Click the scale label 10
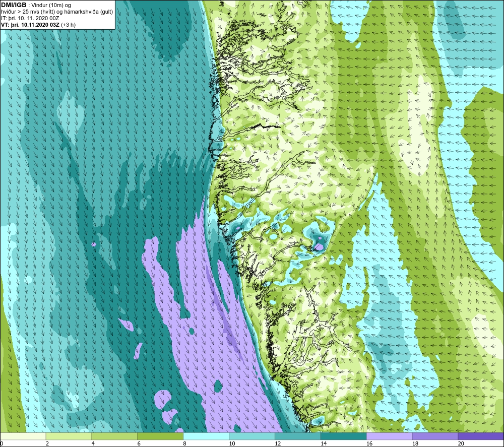 pos(232,443)
